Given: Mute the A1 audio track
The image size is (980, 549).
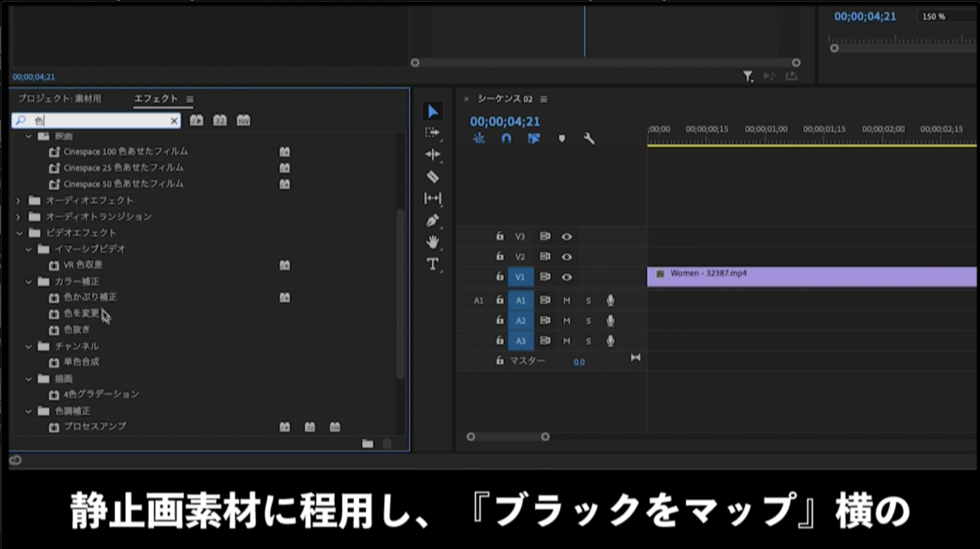Looking at the screenshot, I should (x=567, y=300).
